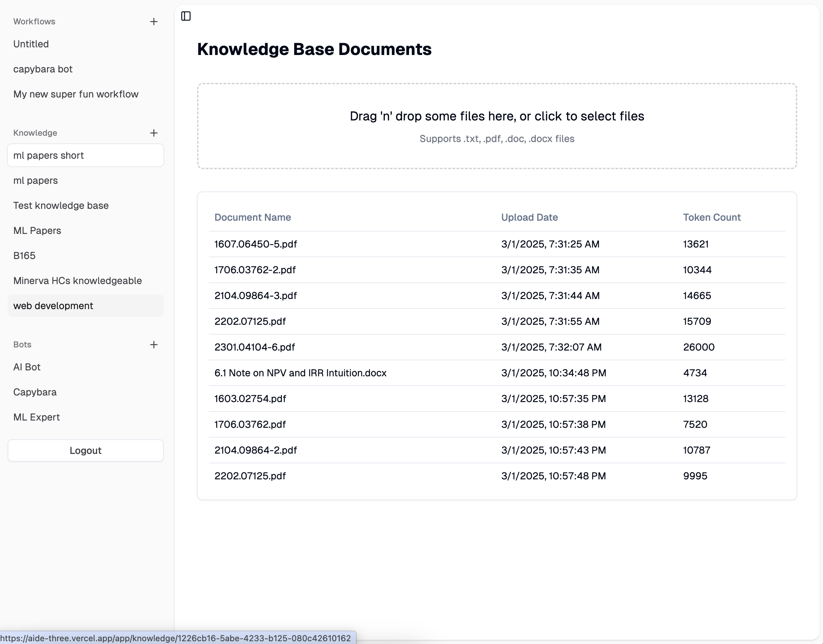The height and width of the screenshot is (644, 823).
Task: Add a new workflow with plus icon
Action: coord(154,22)
